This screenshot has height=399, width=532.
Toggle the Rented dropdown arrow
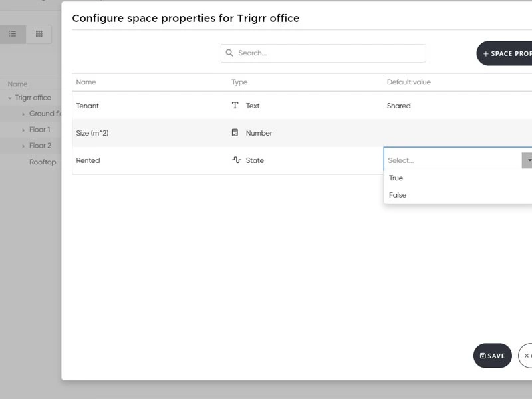click(528, 160)
